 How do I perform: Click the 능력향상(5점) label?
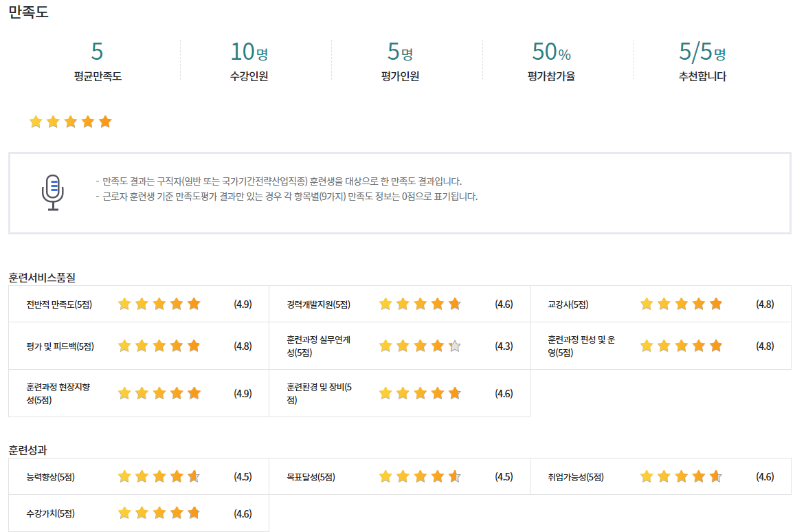[50, 477]
